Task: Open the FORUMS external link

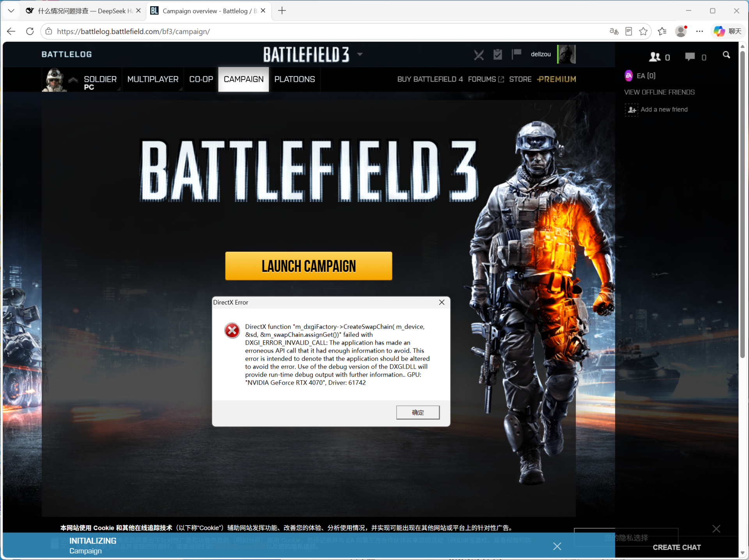Action: (x=486, y=79)
